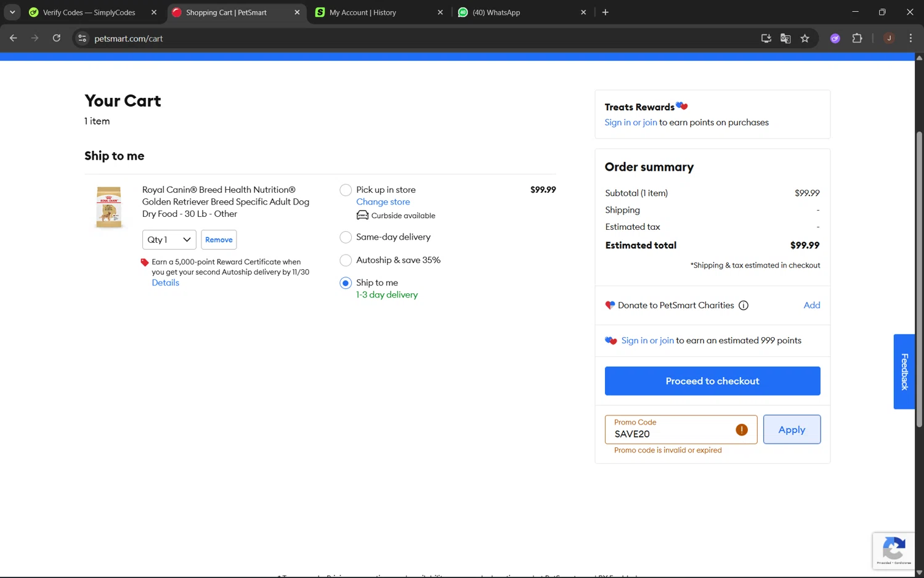Click the Change store link

pyautogui.click(x=383, y=202)
